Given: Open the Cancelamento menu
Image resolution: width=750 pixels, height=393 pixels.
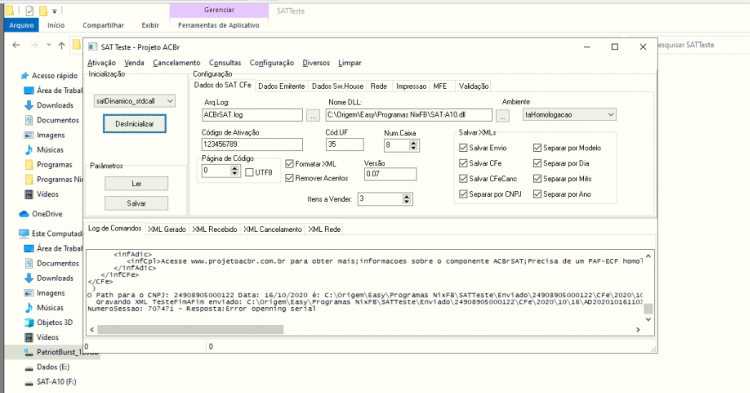Looking at the screenshot, I should coord(176,63).
